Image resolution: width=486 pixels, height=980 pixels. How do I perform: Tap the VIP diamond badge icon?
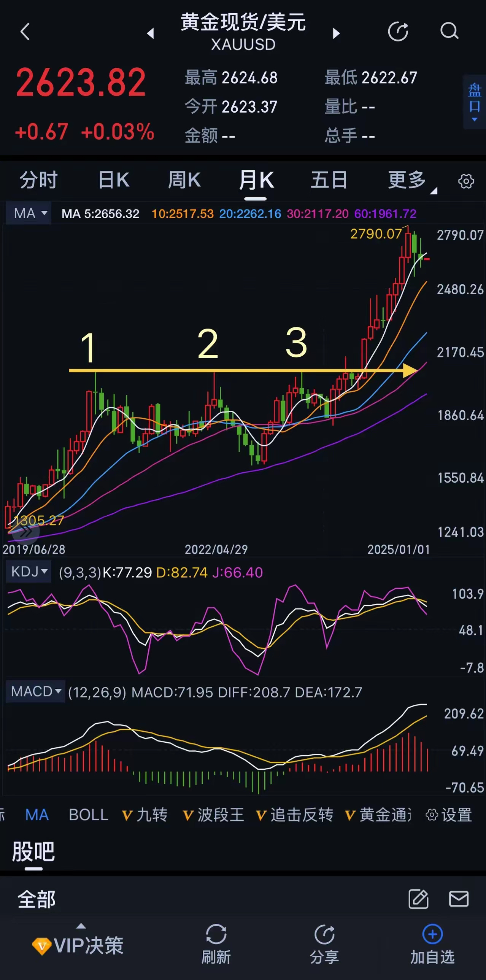click(x=42, y=946)
